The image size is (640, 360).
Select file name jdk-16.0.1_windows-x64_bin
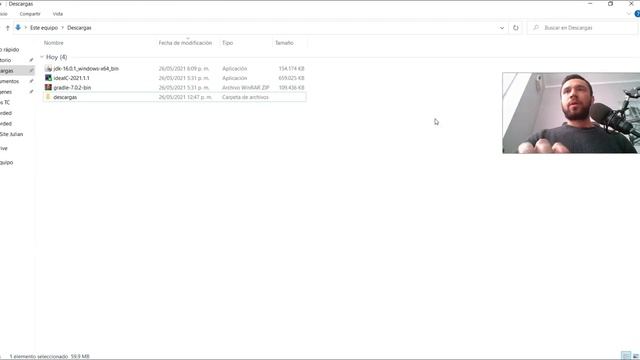coord(86,69)
